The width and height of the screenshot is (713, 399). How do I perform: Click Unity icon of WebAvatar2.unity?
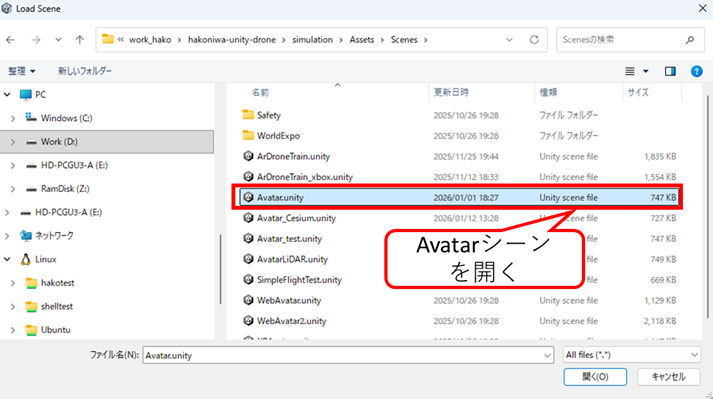tap(248, 321)
